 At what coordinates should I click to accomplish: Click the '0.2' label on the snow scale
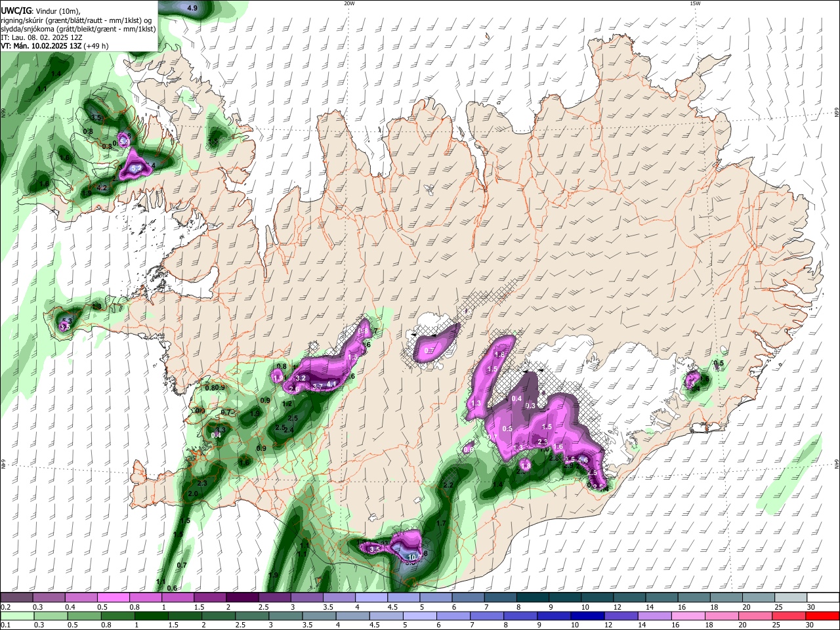5,607
